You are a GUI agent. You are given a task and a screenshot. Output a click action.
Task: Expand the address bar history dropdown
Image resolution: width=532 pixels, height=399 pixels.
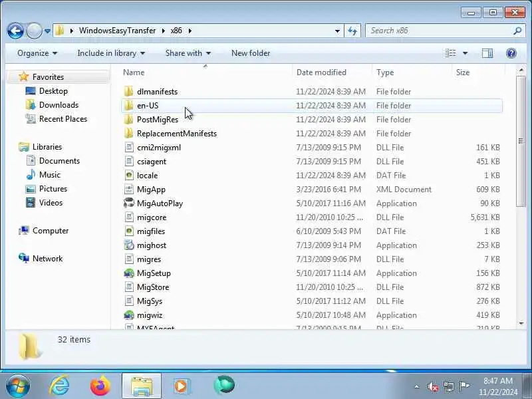click(x=337, y=31)
